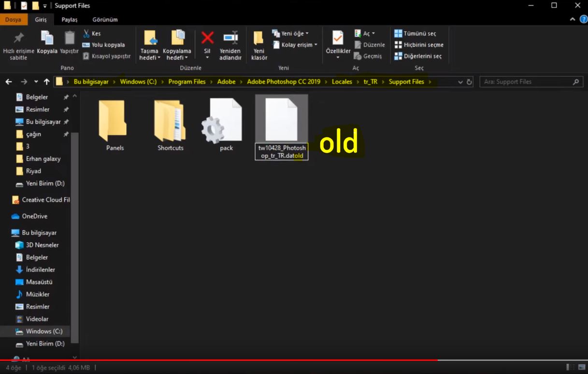
Task: Switch to the Giriş ribbon tab
Action: click(x=41, y=20)
